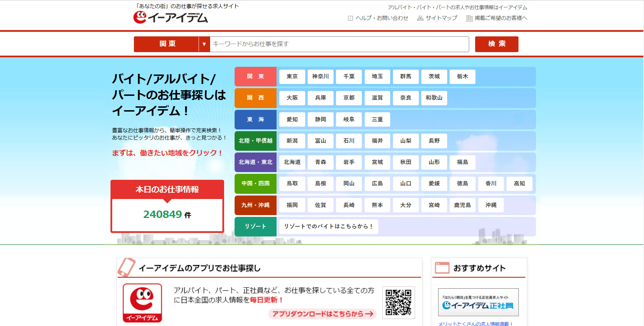644x326 pixels.
Task: Click the smartphone icon by the app heading
Action: 127,267
